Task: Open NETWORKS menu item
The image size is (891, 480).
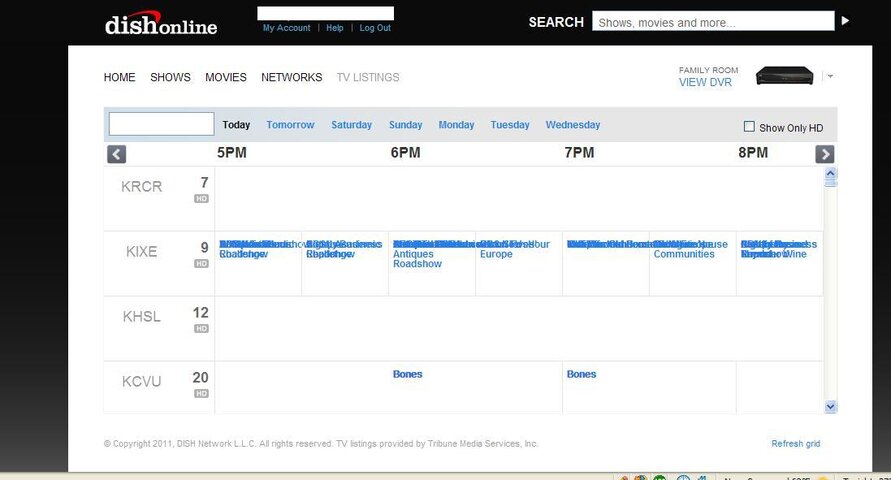Action: tap(292, 77)
